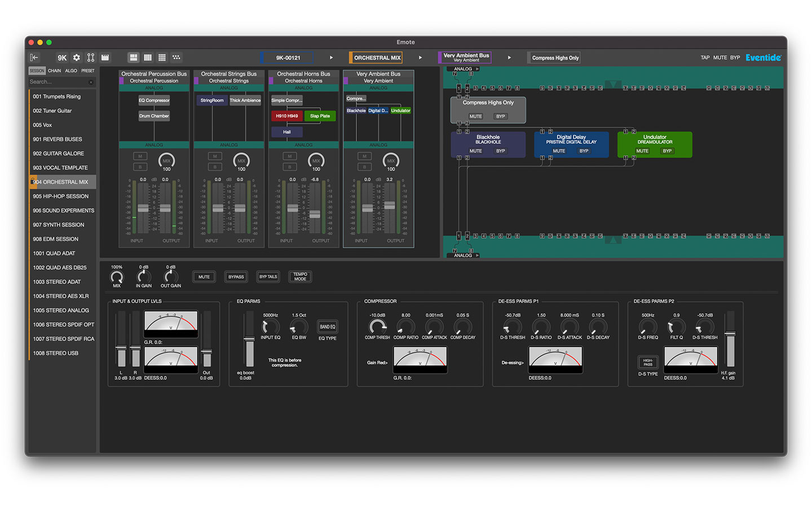Switch to the grid view layout icon
Viewport: 812px width, 508px height.
[x=162, y=58]
